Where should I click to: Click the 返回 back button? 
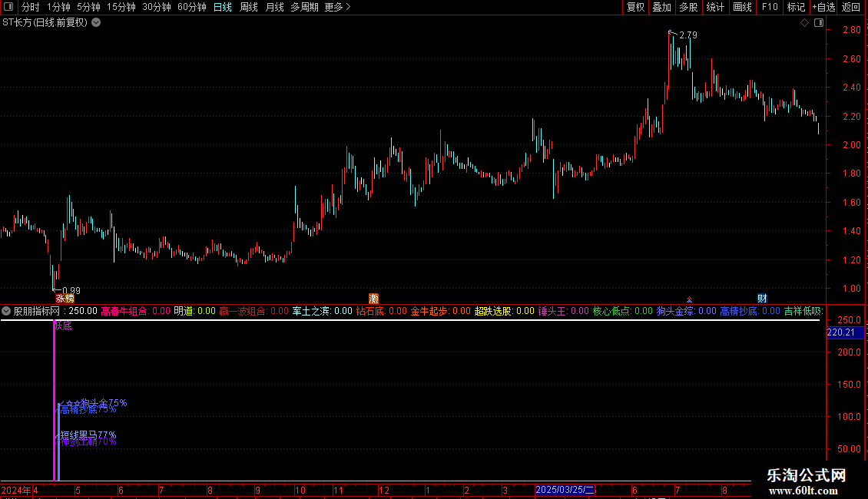click(x=851, y=7)
